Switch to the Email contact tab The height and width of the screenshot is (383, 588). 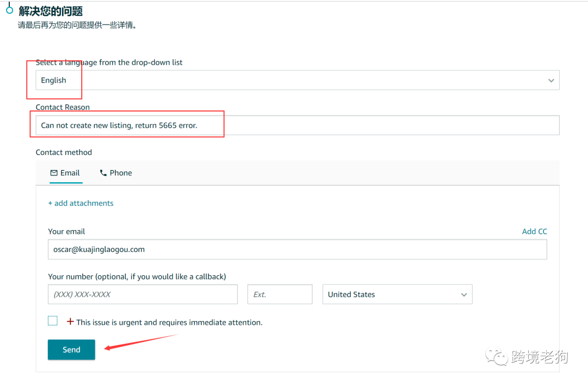(x=65, y=173)
